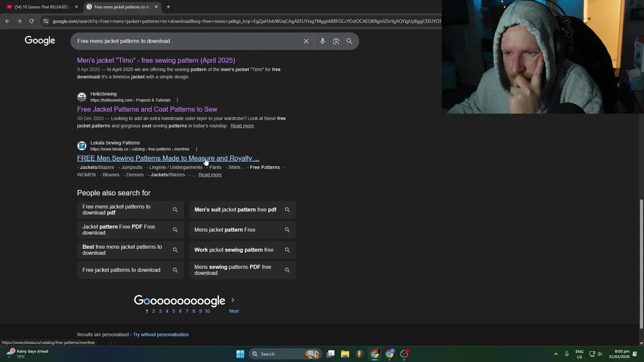The height and width of the screenshot is (362, 644).
Task: Click the magnifier search button in the search box
Action: (x=349, y=41)
